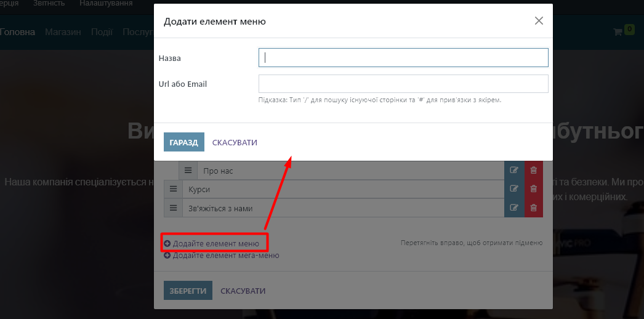
Task: Click the Назва input field
Action: coord(403,58)
